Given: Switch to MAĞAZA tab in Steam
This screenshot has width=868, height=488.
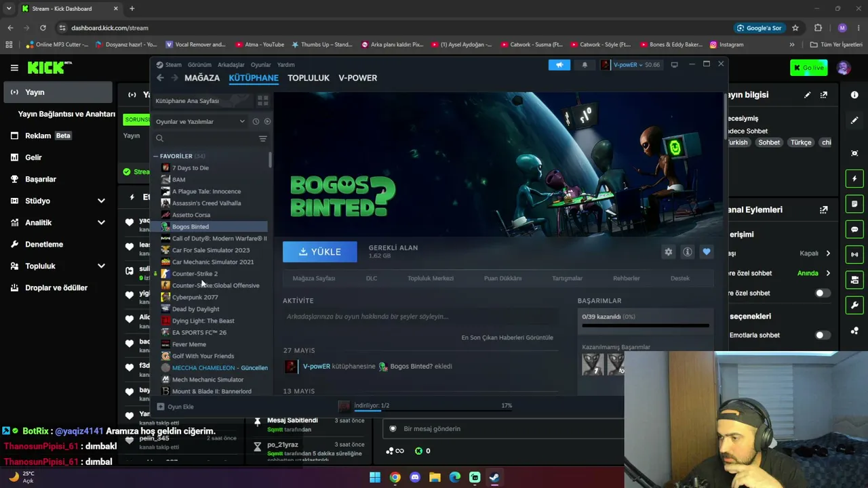Looking at the screenshot, I should coord(202,78).
